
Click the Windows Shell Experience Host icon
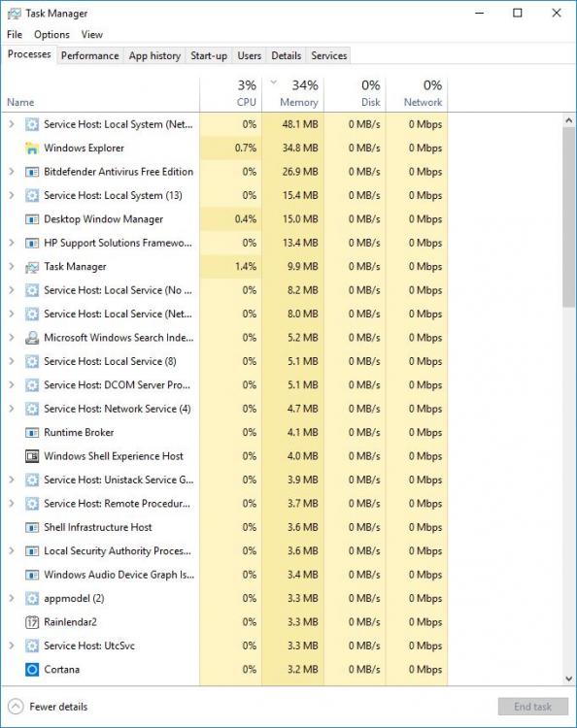click(x=32, y=456)
